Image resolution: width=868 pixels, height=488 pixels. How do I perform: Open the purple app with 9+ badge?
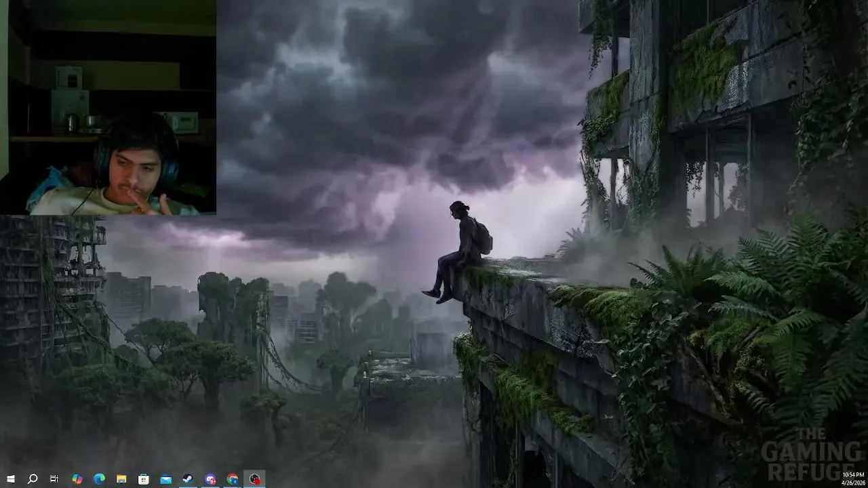[x=210, y=479]
